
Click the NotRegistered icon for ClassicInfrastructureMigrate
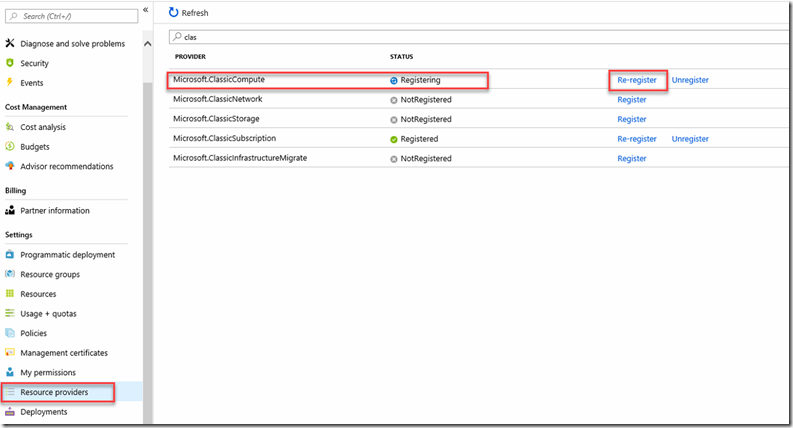click(x=394, y=159)
